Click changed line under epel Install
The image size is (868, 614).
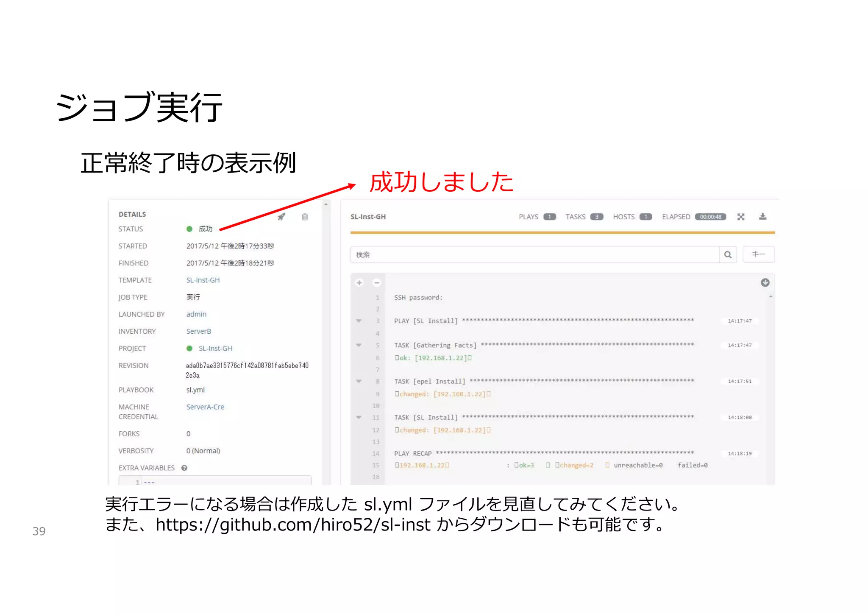tap(442, 394)
